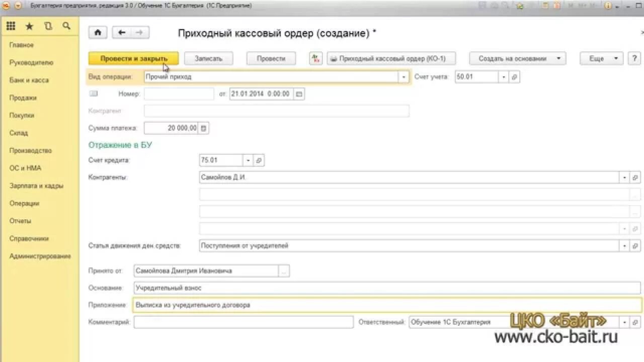
Task: Click the date field 21.01.2014
Action: (262, 94)
